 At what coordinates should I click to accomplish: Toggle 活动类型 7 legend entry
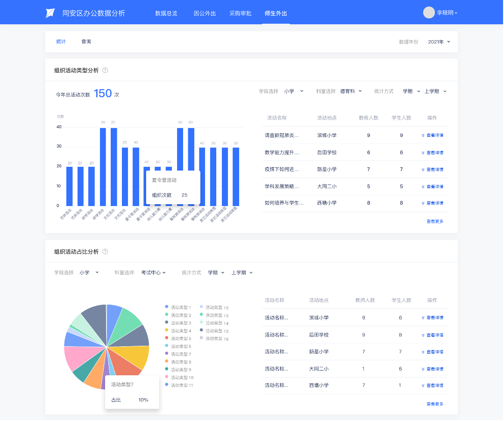(x=178, y=354)
